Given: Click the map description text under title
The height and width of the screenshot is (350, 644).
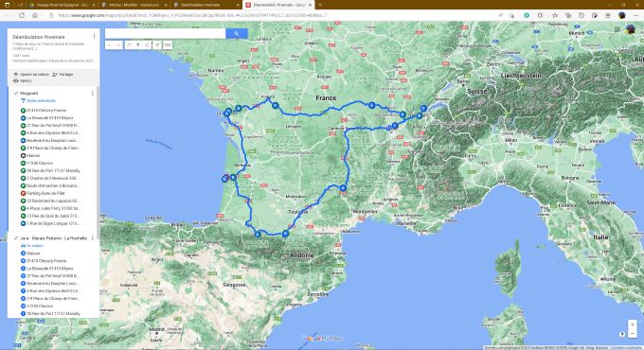Looking at the screenshot, I should pyautogui.click(x=48, y=46).
